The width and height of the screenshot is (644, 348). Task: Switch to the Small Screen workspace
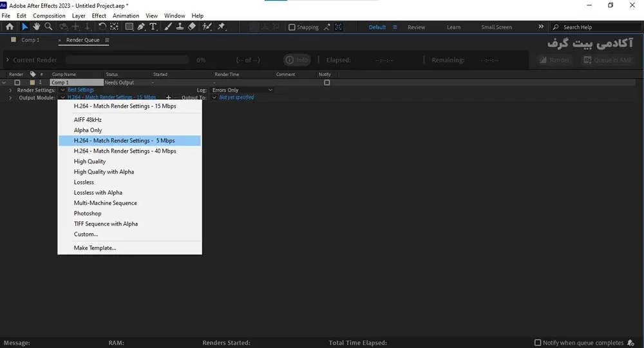click(x=497, y=27)
